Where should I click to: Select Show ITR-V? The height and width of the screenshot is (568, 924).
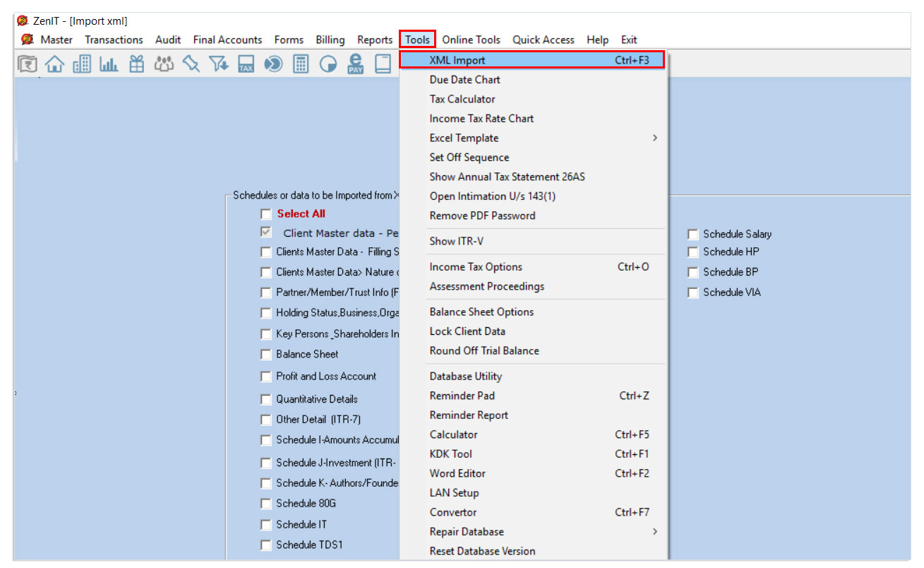click(533, 241)
